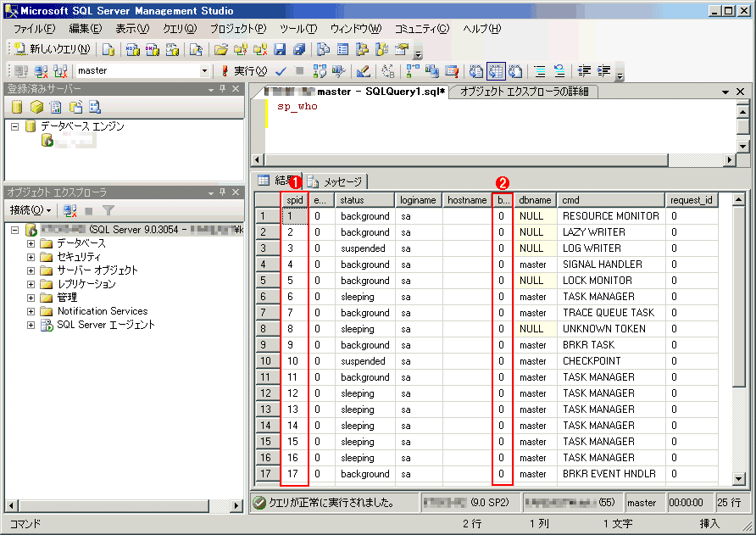Screen dimensions: 756x535
Task: Select Reporting Services in Registered Servers toolbar
Action: 56,107
